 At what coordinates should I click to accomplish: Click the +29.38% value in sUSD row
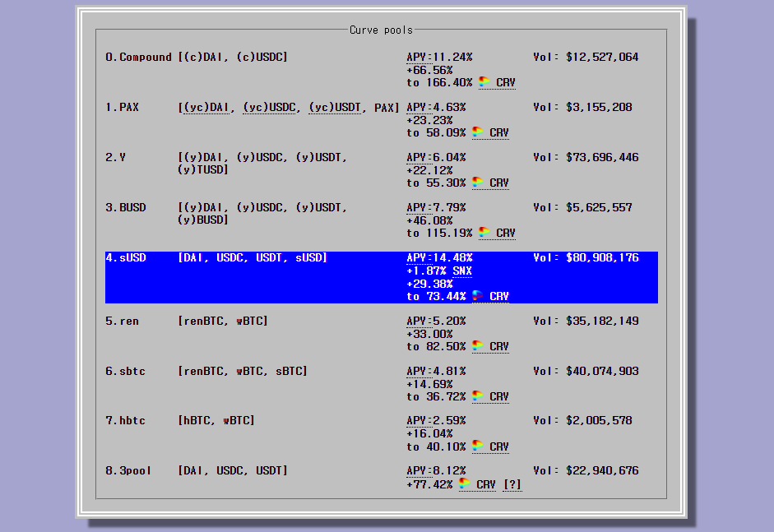click(x=429, y=284)
